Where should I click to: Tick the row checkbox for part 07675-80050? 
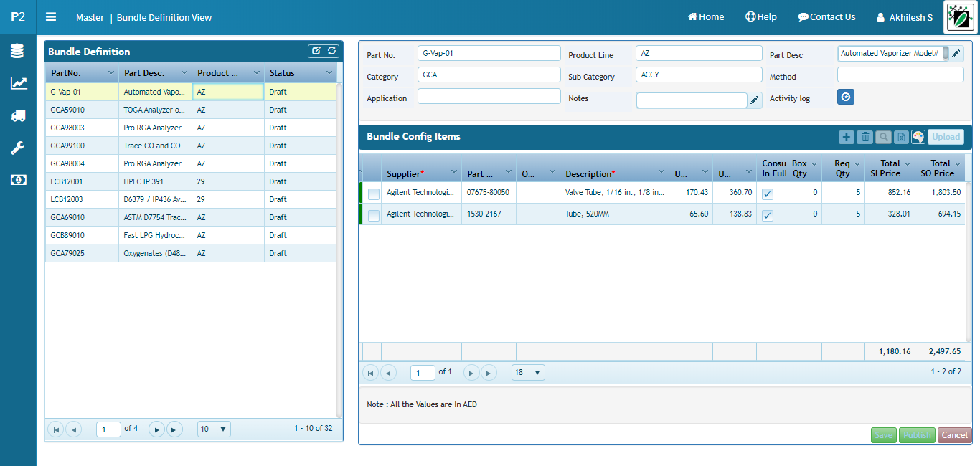pyautogui.click(x=374, y=194)
